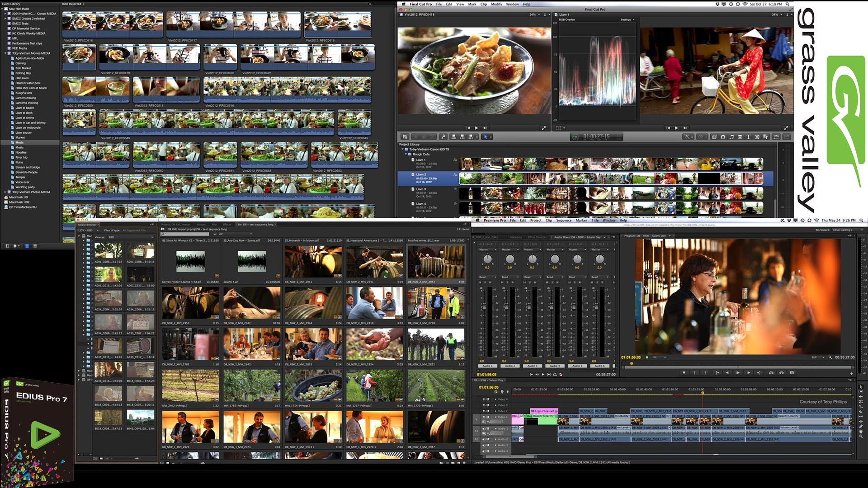Hide the Video 4 track with its eye

pyautogui.click(x=484, y=399)
